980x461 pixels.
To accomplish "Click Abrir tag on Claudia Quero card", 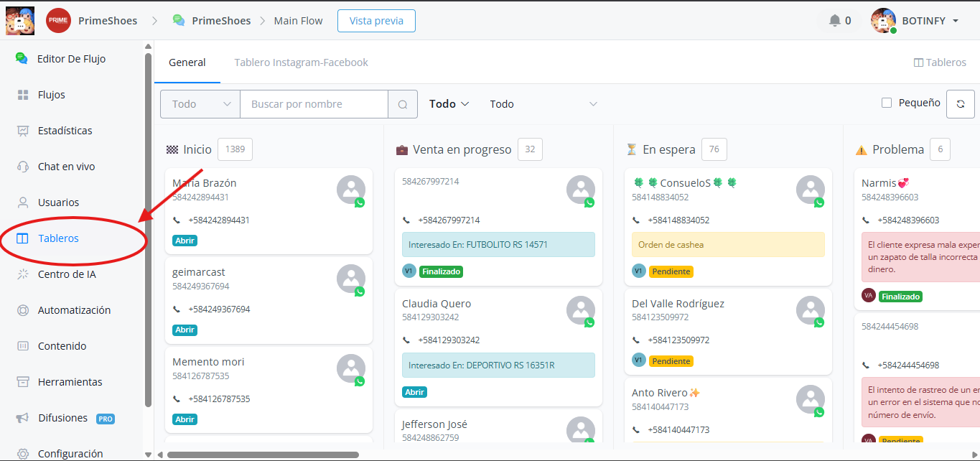I will coord(415,392).
